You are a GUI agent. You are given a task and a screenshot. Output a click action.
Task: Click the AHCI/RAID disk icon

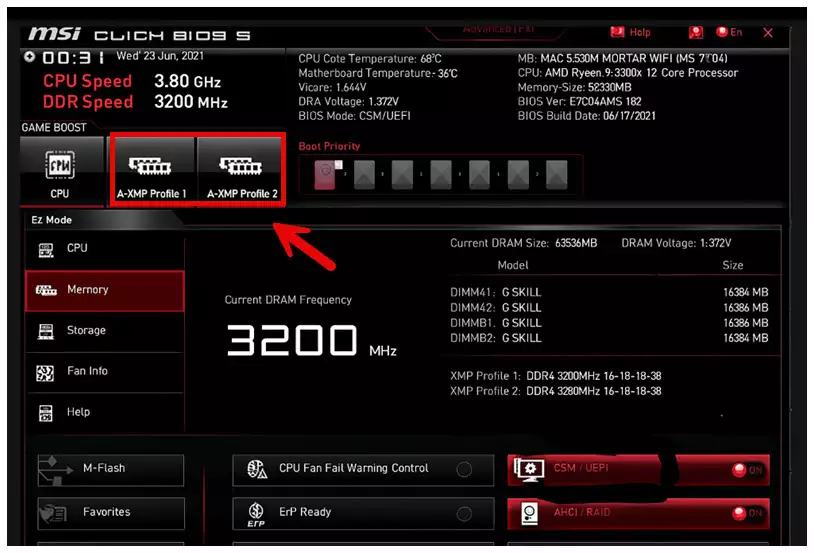click(529, 514)
